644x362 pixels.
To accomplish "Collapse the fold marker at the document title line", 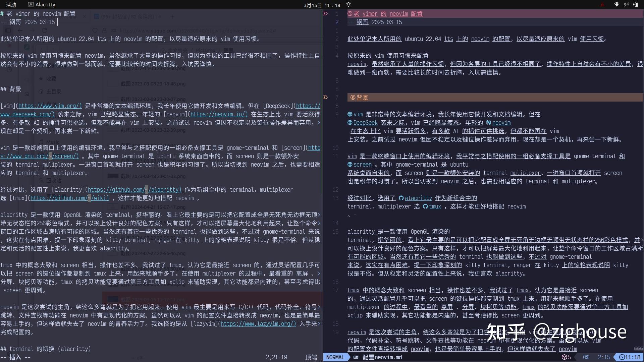I will 325,13.
